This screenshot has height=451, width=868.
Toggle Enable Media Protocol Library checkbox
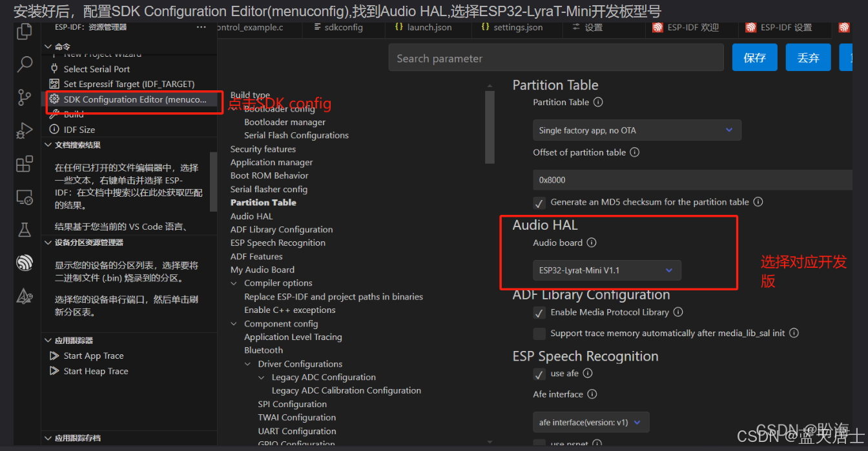pos(539,313)
